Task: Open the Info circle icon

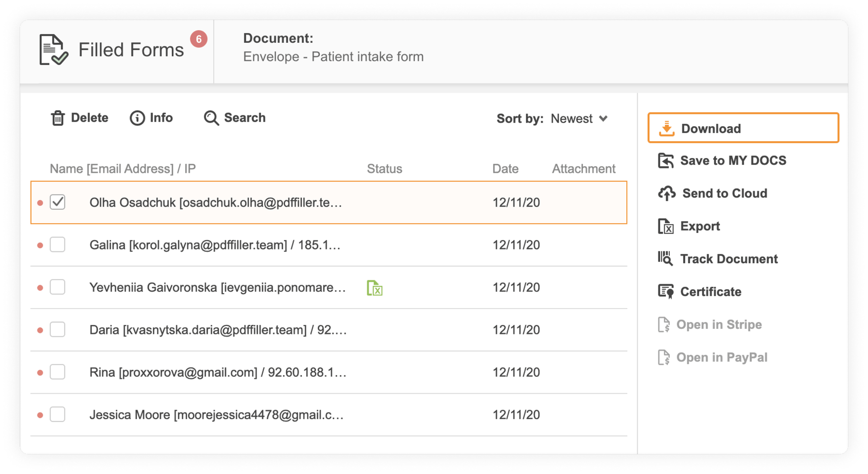Action: point(137,118)
